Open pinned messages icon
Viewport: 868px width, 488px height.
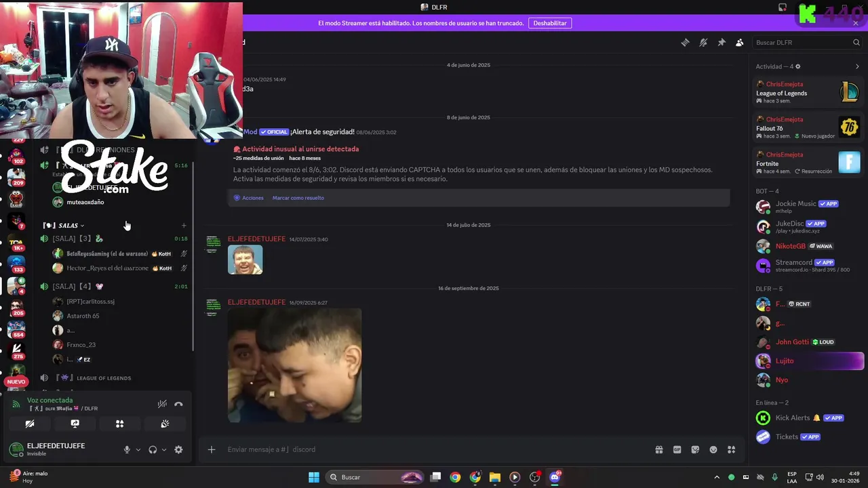[722, 42]
